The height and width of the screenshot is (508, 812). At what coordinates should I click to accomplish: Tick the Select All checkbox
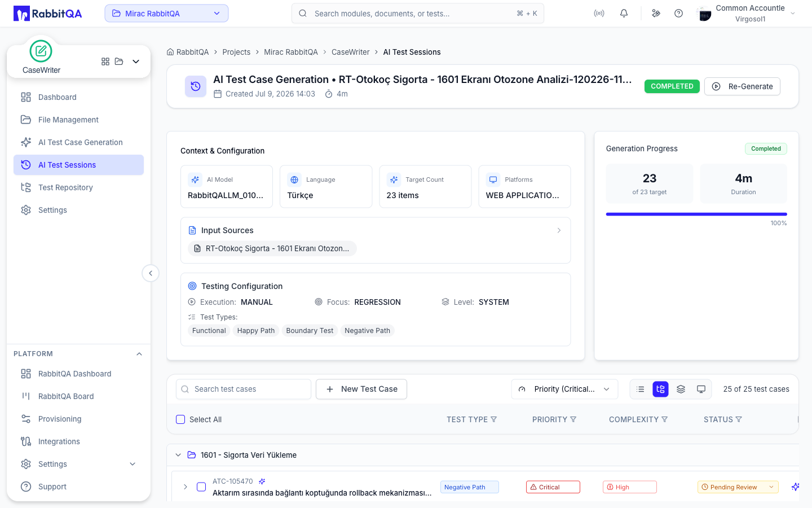(180, 419)
